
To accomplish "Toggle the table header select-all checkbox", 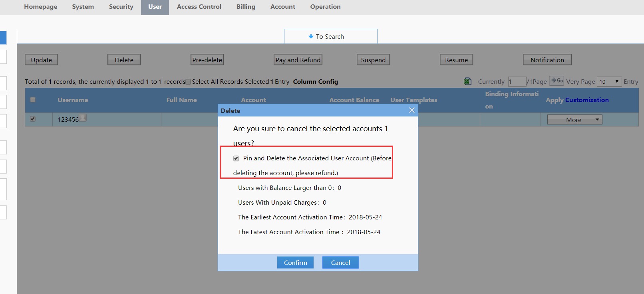I will [x=33, y=100].
